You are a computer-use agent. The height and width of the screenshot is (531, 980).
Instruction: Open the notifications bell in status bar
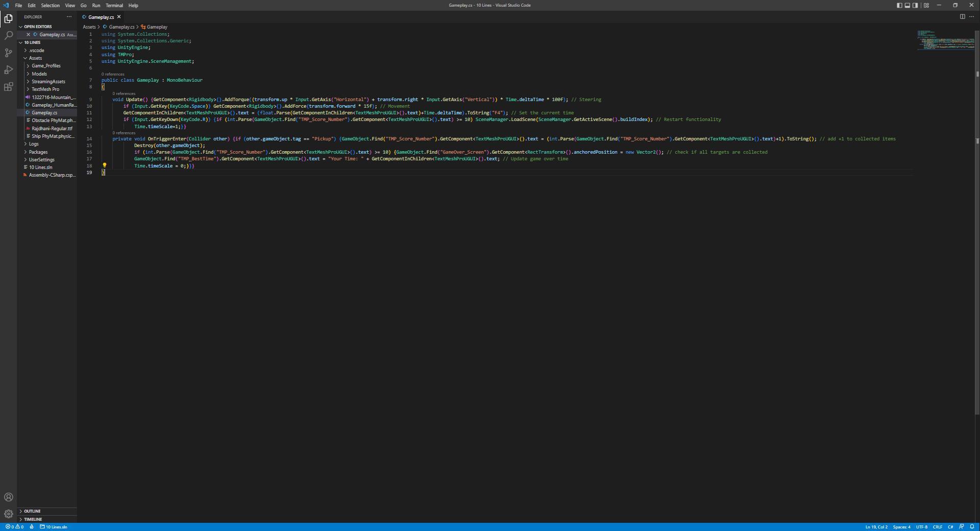click(x=972, y=527)
